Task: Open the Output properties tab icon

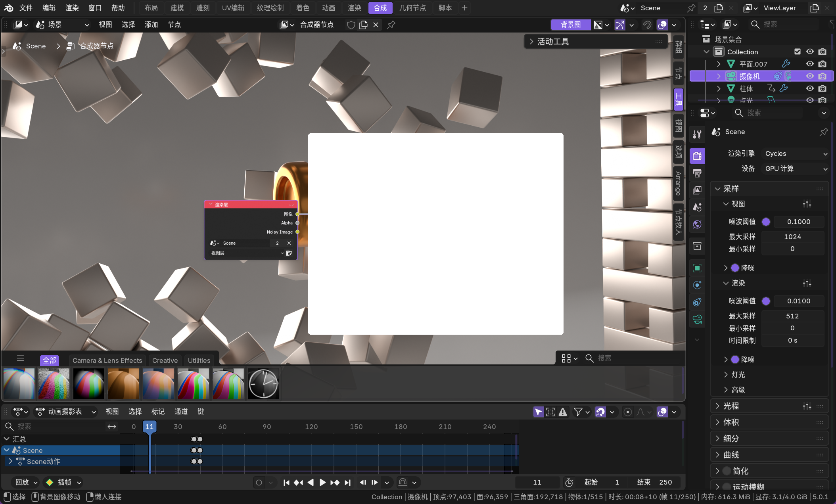Action: coord(697,173)
